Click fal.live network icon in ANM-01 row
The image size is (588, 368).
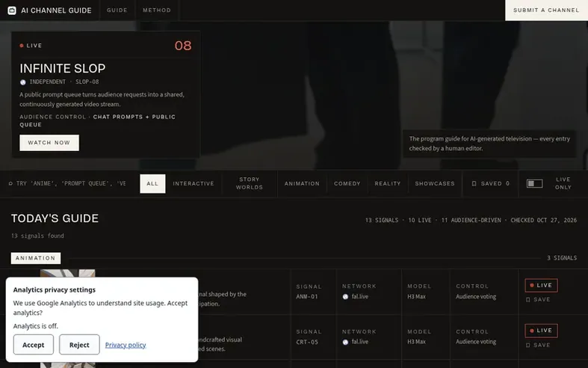345,297
